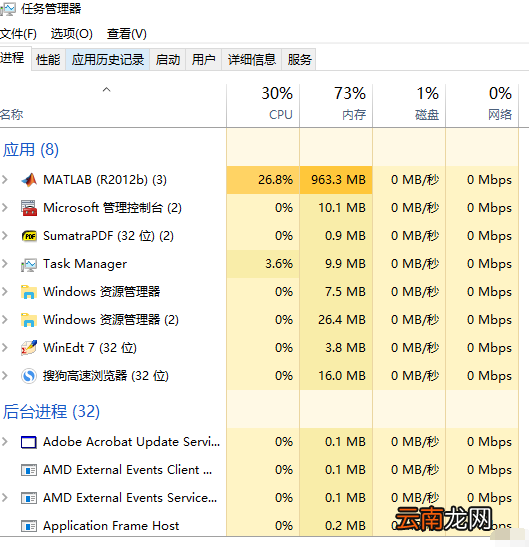This screenshot has width=529, height=547.
Task: Switch to the 详细信息 tab
Action: pos(252,60)
